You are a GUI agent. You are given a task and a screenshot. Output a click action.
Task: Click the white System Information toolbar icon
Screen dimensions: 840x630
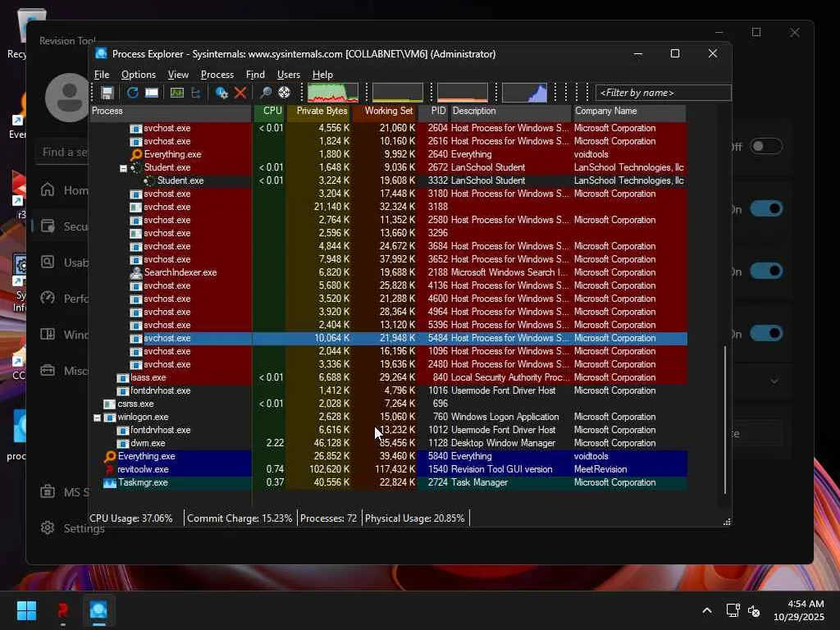(x=152, y=93)
